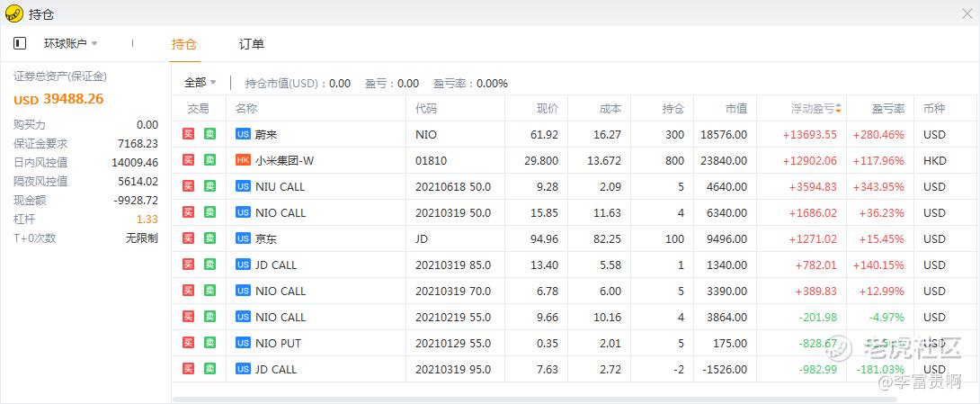Click position quantity -2 cell
Screen dimensions: 980x404
[x=679, y=370]
